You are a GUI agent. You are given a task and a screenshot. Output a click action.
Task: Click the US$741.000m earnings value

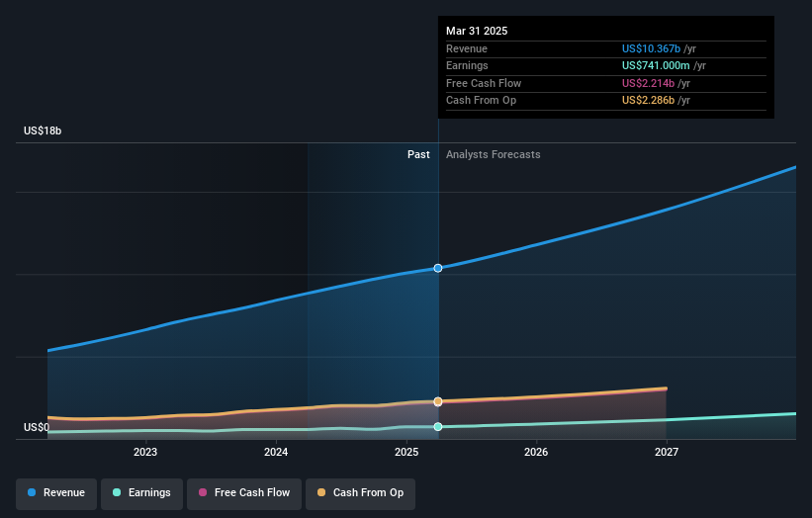tap(656, 65)
